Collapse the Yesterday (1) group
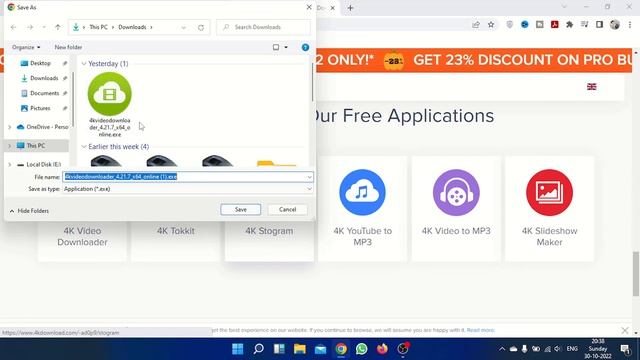 [84, 64]
